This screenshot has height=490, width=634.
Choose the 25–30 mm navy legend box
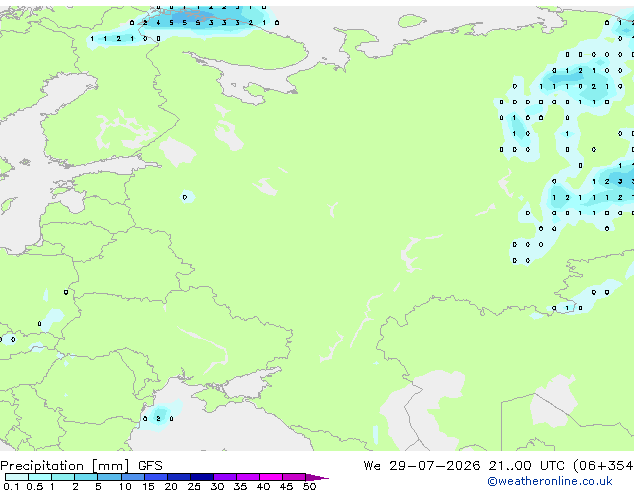point(202,477)
